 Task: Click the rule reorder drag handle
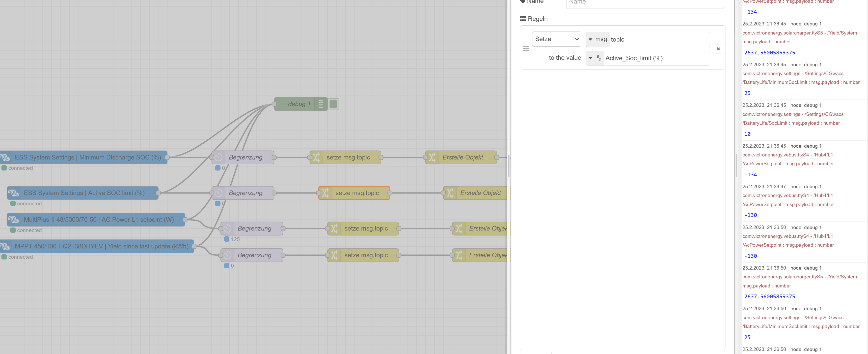click(526, 49)
